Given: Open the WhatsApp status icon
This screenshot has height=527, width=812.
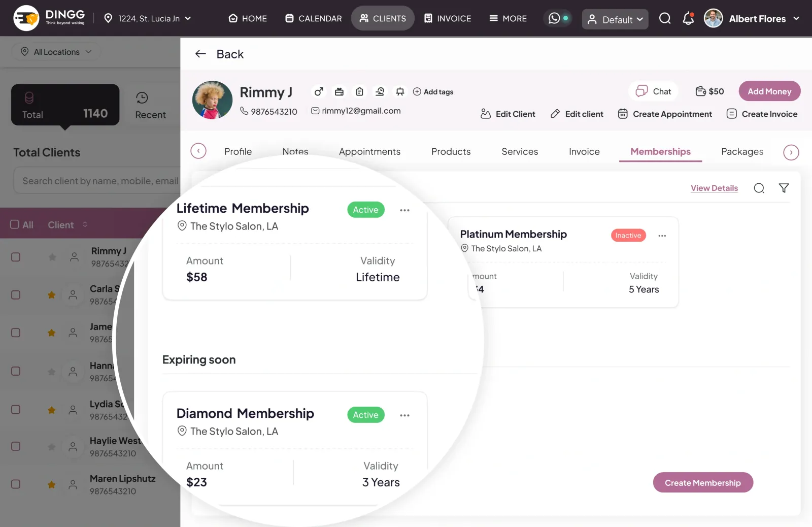Looking at the screenshot, I should point(555,18).
